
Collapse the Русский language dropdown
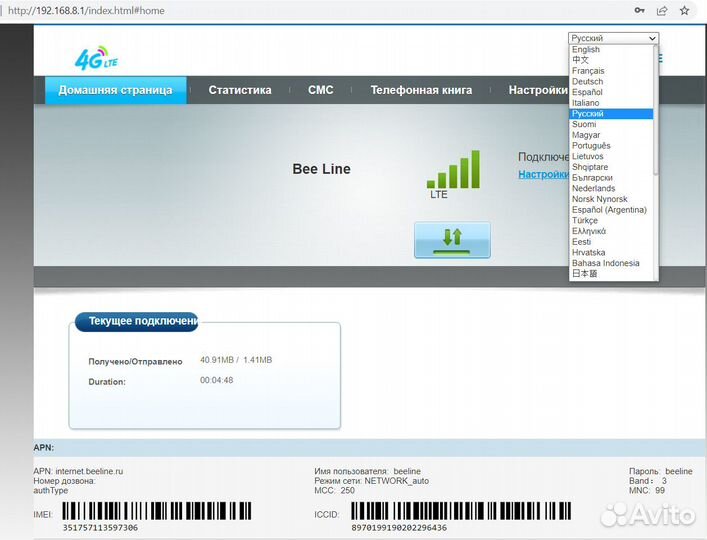pyautogui.click(x=613, y=38)
